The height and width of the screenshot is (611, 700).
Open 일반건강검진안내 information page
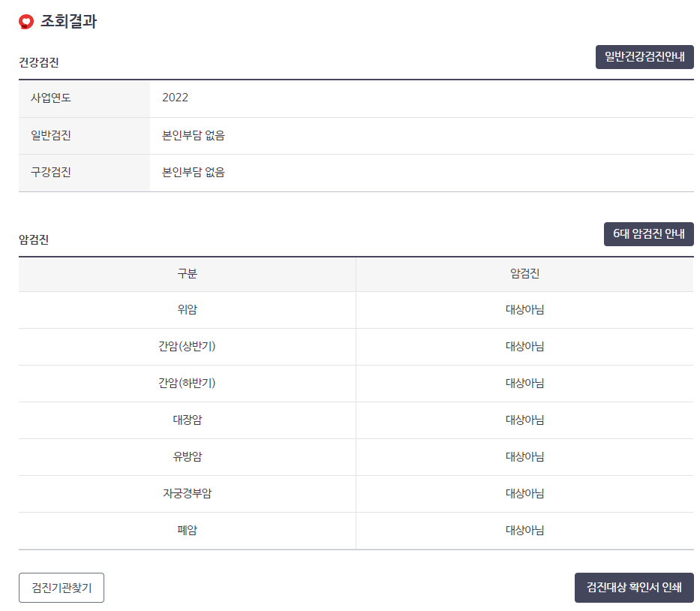(x=644, y=56)
